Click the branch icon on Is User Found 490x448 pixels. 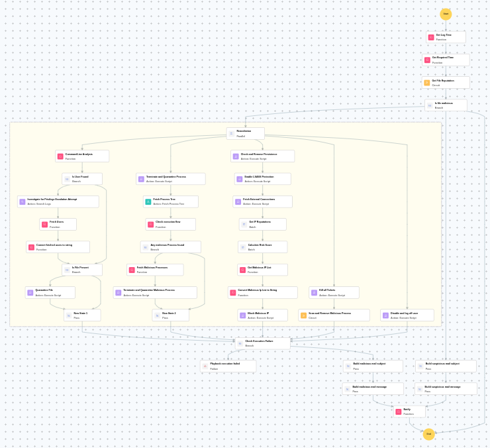(x=67, y=179)
